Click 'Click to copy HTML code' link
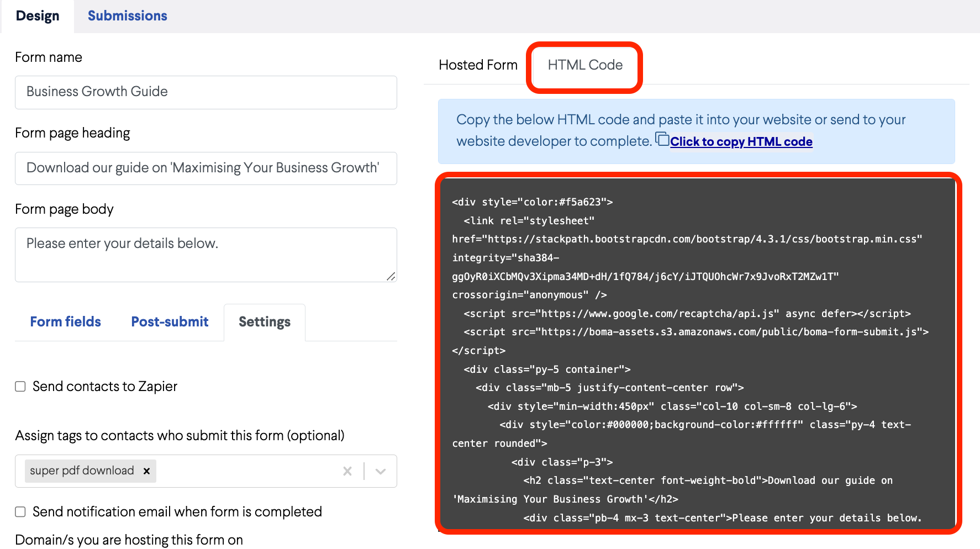The width and height of the screenshot is (980, 549). click(741, 142)
